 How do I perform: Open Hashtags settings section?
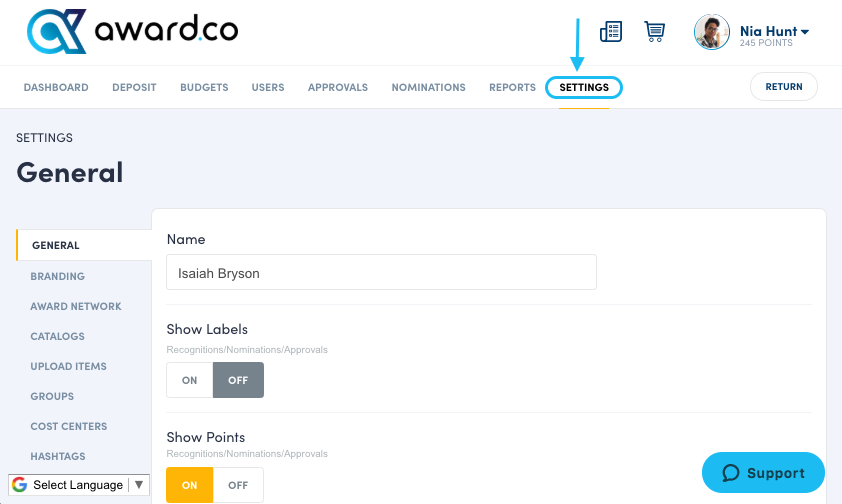[57, 457]
